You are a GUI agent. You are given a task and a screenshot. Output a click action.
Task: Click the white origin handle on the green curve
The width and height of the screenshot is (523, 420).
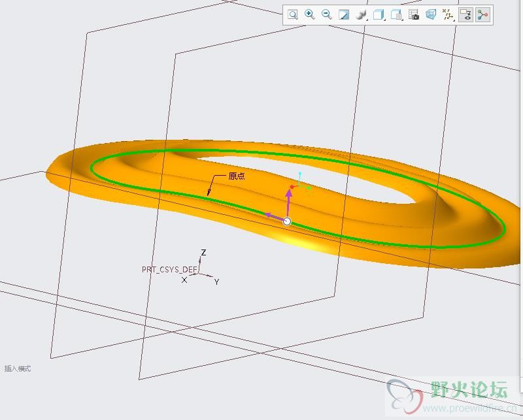(x=287, y=221)
